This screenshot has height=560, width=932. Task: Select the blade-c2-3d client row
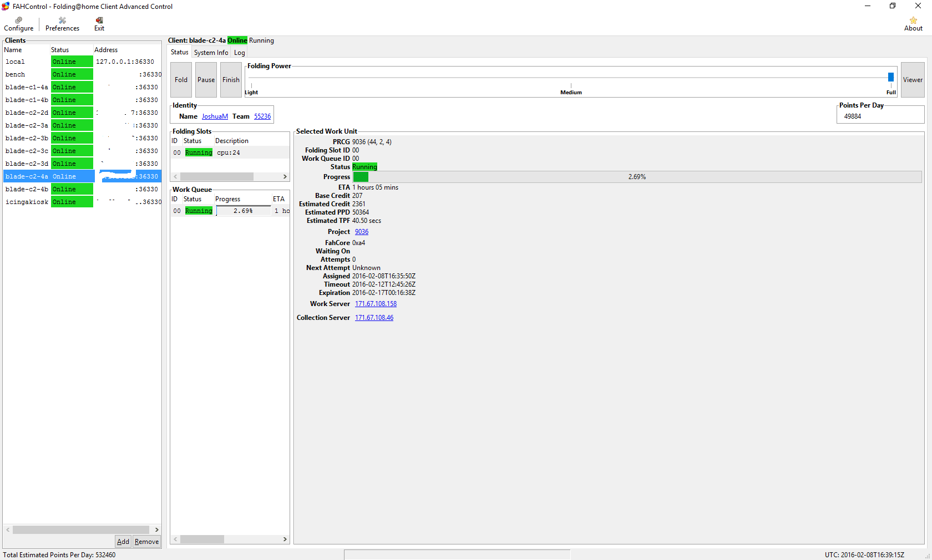[x=82, y=164]
